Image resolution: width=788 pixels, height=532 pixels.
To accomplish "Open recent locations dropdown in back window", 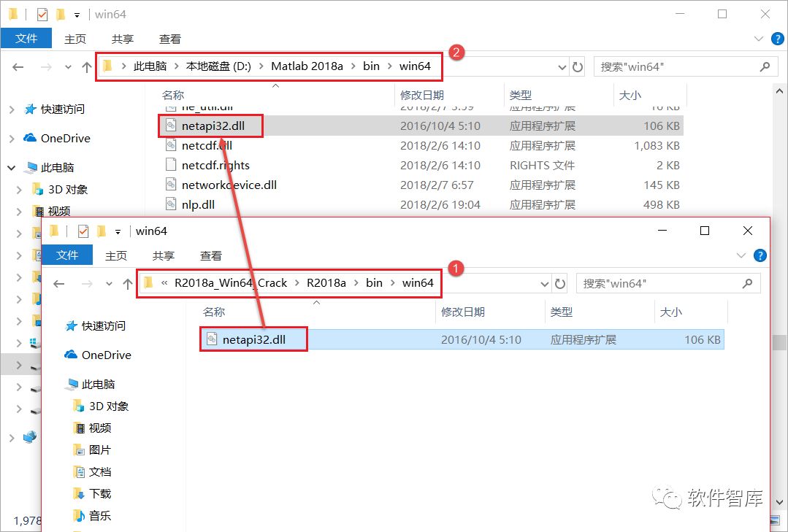I will pyautogui.click(x=68, y=67).
